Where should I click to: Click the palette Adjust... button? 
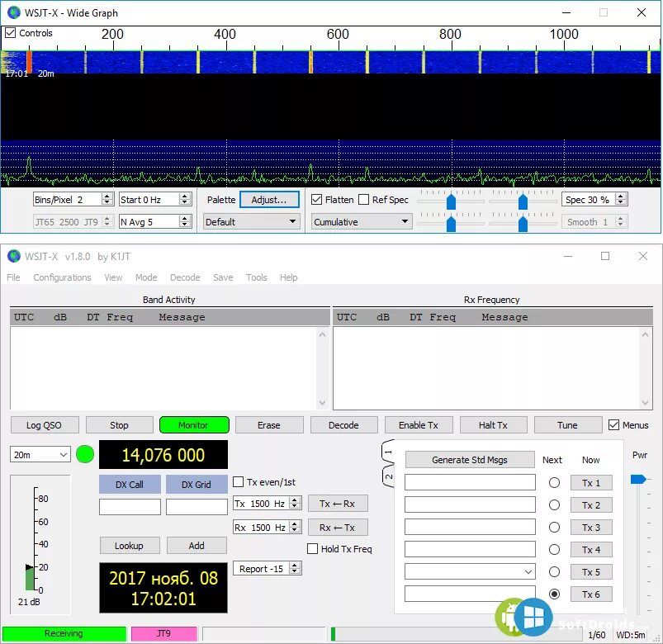coord(269,200)
